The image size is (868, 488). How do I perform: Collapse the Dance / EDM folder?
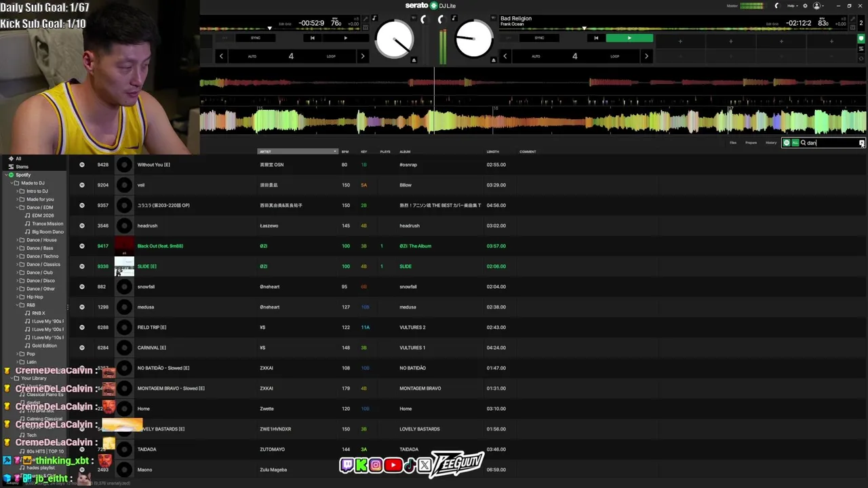click(18, 207)
